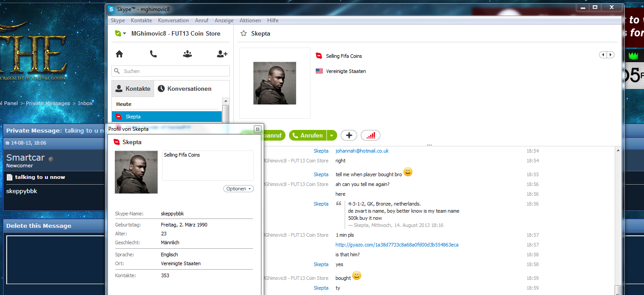The height and width of the screenshot is (295, 644).
Task: Click the offline status dot beside Smartcar
Action: tap(51, 159)
